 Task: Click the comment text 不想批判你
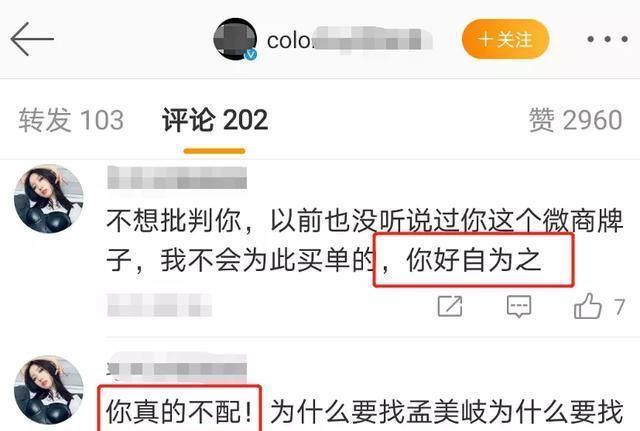174,221
